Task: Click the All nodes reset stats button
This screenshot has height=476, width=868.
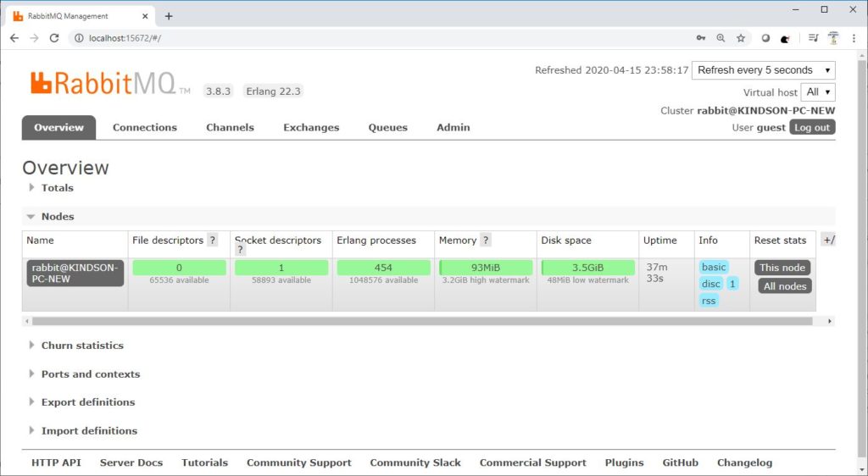Action: 785,286
